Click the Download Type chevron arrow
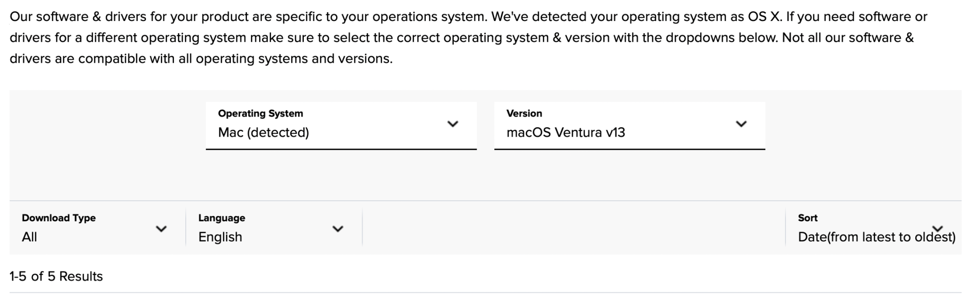 click(x=161, y=229)
